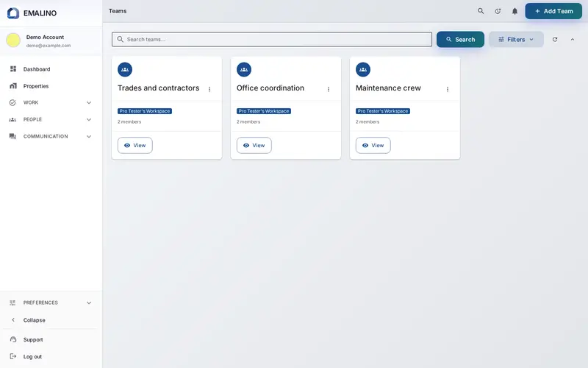The image size is (588, 368).
Task: Open the WORK section label
Action: (31, 102)
